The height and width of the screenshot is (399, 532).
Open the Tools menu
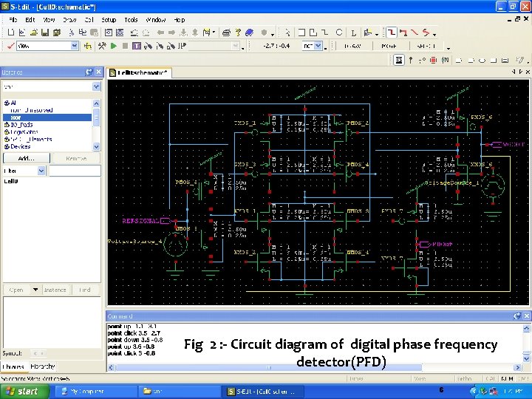pos(131,19)
